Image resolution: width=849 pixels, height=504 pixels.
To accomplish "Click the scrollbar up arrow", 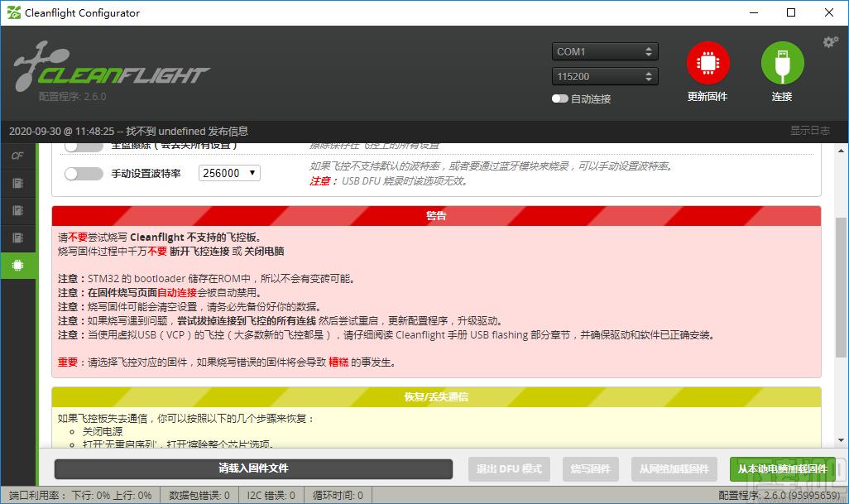I will (841, 151).
